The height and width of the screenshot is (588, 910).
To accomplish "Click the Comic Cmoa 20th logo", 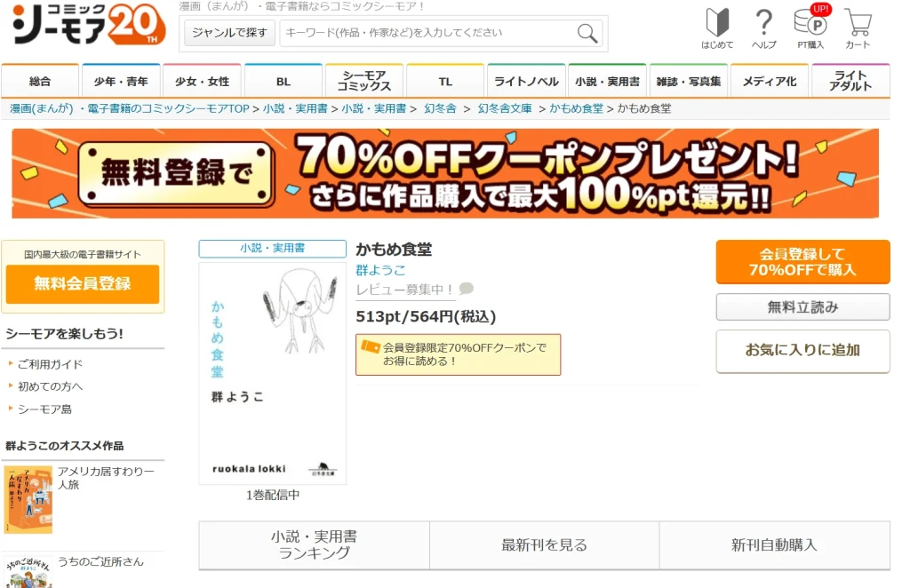I will pos(89,26).
